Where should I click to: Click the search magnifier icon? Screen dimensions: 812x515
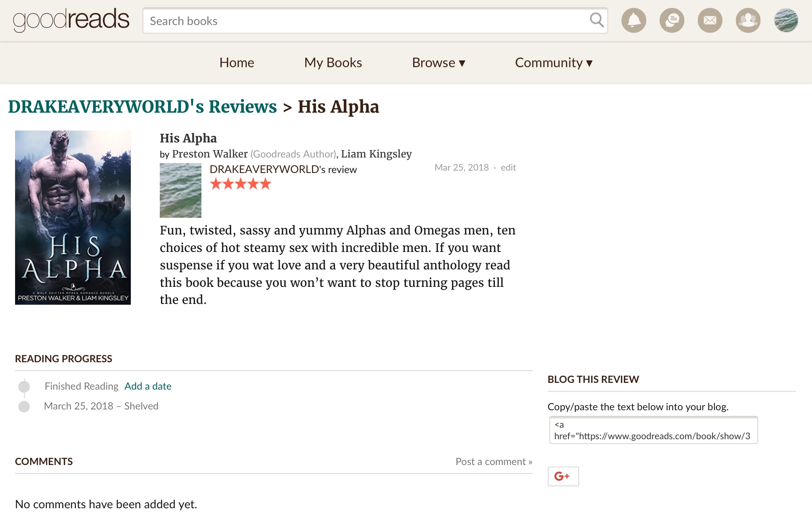pyautogui.click(x=596, y=20)
